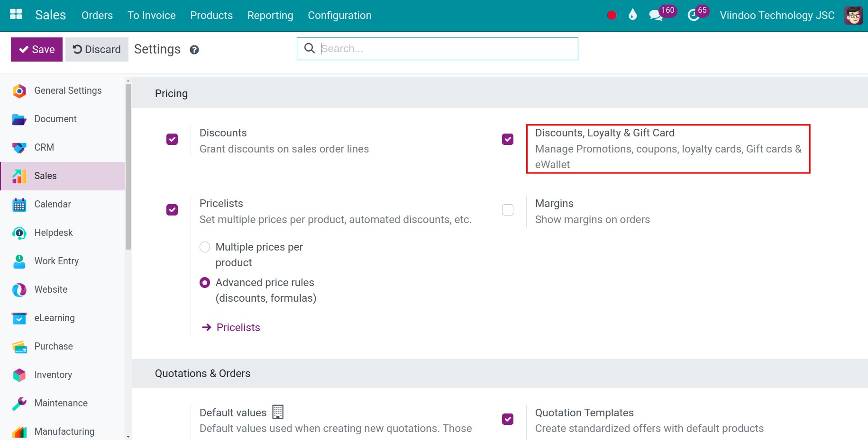Viewport: 868px width, 440px height.
Task: Click the Sales chart icon in sidebar
Action: point(19,176)
